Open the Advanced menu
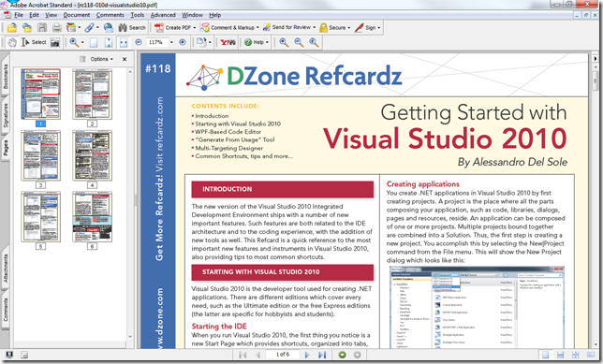 pyautogui.click(x=163, y=15)
